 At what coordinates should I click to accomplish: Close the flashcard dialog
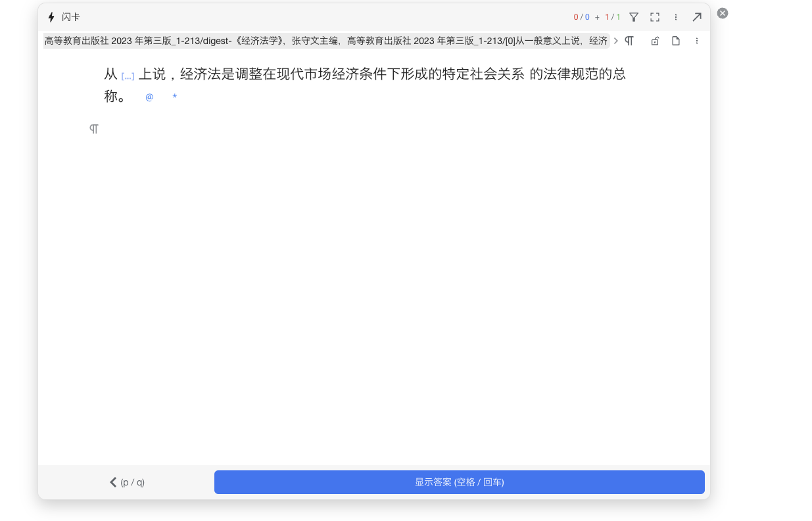click(722, 12)
